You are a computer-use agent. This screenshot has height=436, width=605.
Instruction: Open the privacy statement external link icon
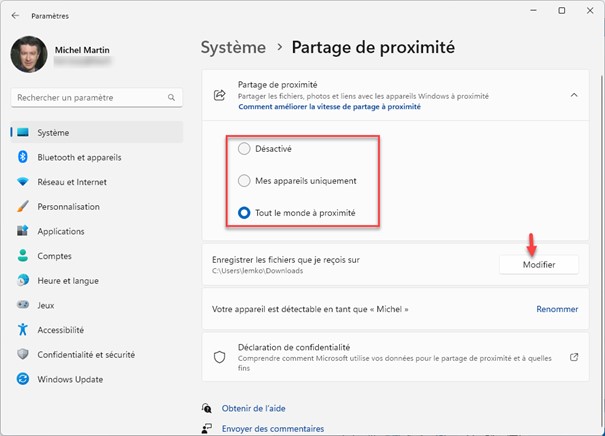click(574, 357)
